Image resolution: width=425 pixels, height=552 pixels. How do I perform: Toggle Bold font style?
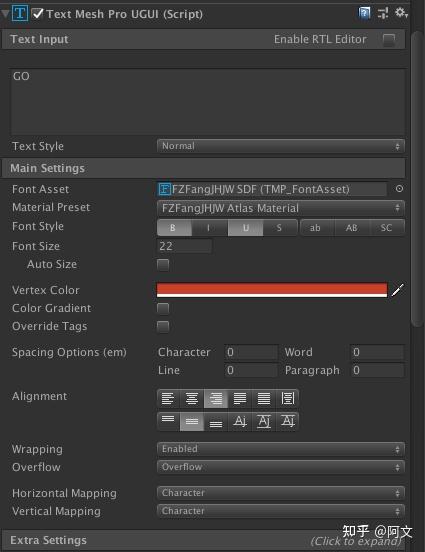coord(174,228)
